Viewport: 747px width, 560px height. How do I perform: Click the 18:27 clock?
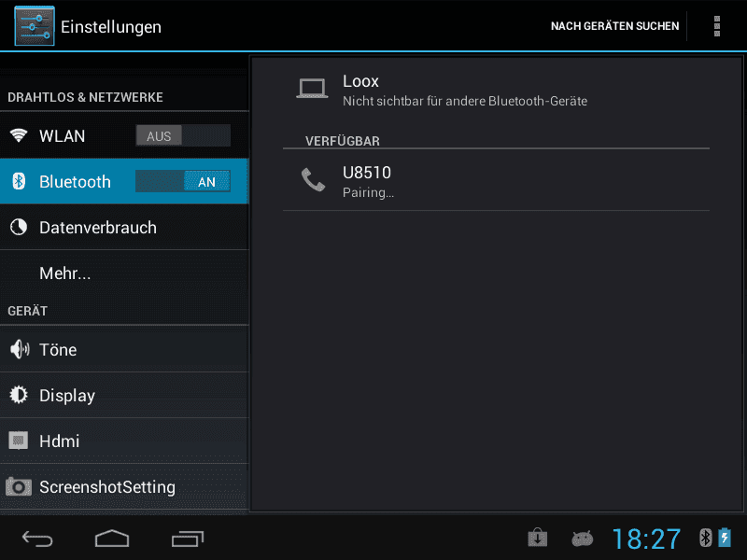point(646,539)
